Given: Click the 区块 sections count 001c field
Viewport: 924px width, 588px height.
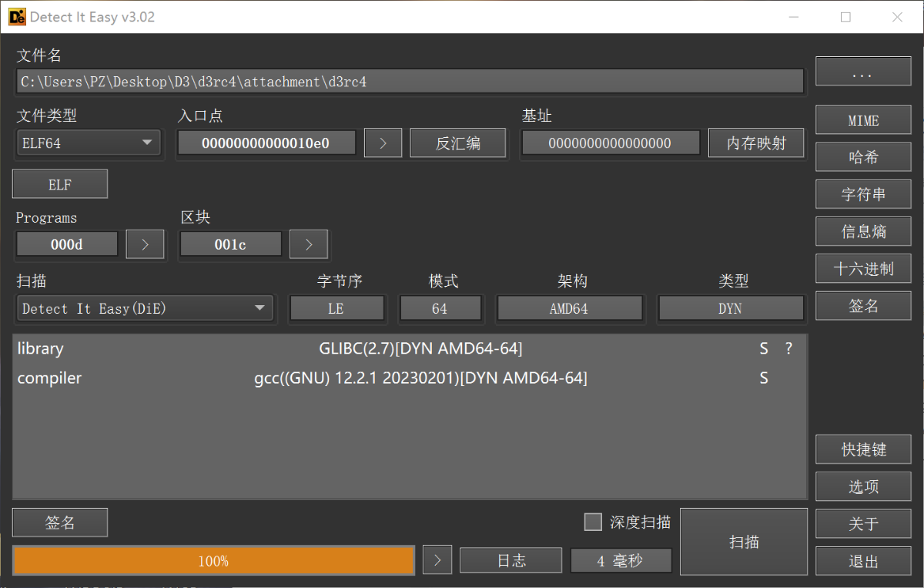Looking at the screenshot, I should point(230,244).
